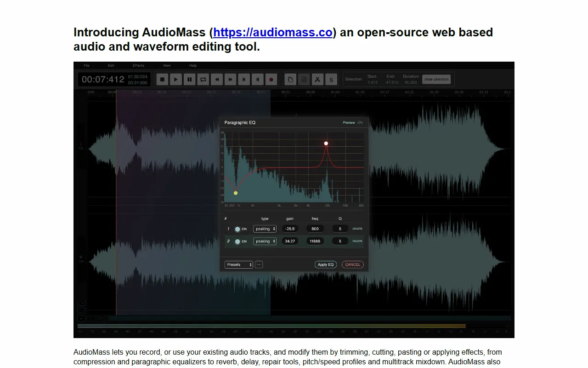This screenshot has width=588, height=368.
Task: Open band 1 type dropdown (peaking)
Action: click(265, 229)
